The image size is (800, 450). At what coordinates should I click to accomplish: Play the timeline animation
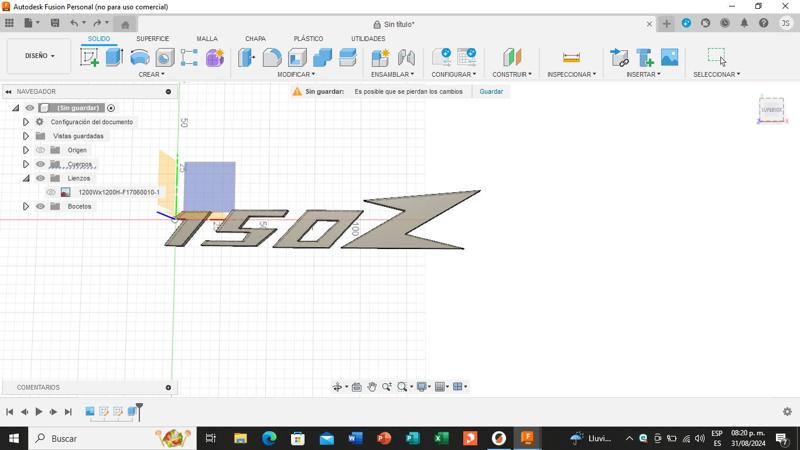point(39,412)
